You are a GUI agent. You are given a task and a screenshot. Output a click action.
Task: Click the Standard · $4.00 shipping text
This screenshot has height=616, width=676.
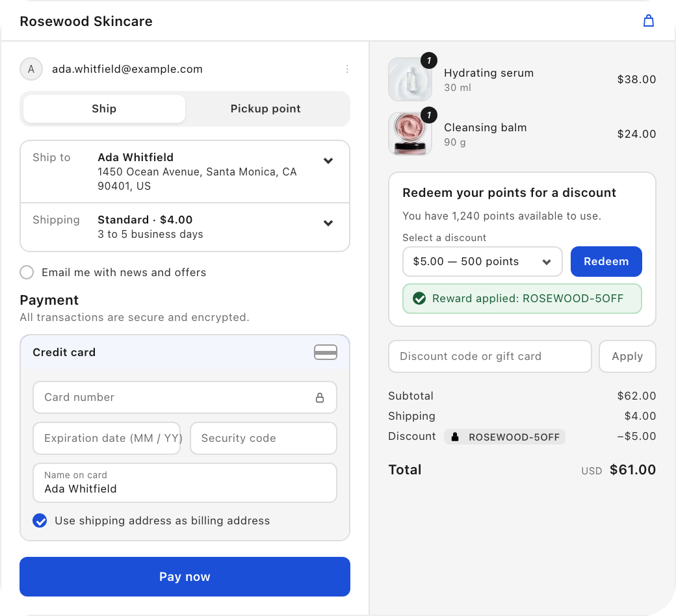pos(145,220)
